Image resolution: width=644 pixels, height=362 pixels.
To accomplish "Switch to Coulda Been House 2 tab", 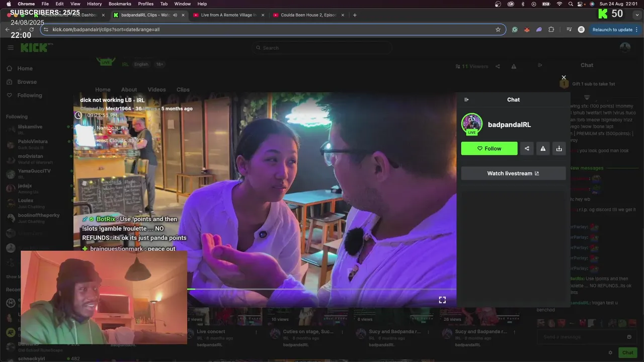I will [308, 15].
